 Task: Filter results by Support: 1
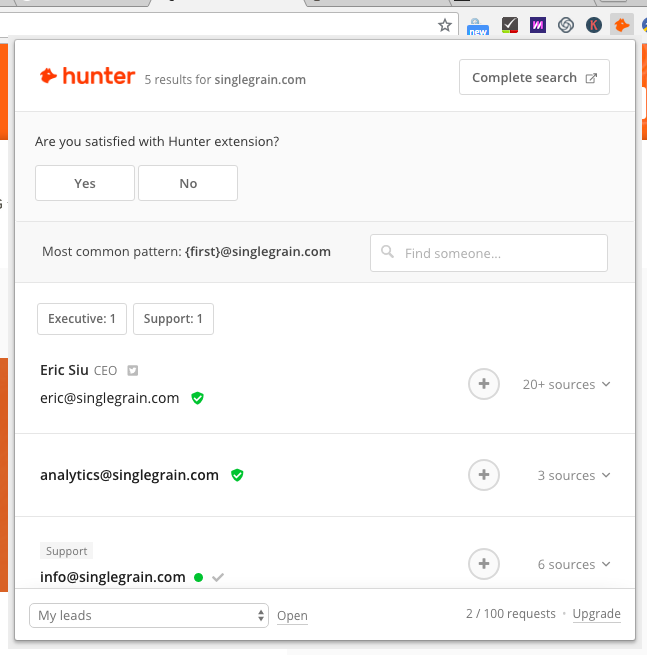point(173,319)
